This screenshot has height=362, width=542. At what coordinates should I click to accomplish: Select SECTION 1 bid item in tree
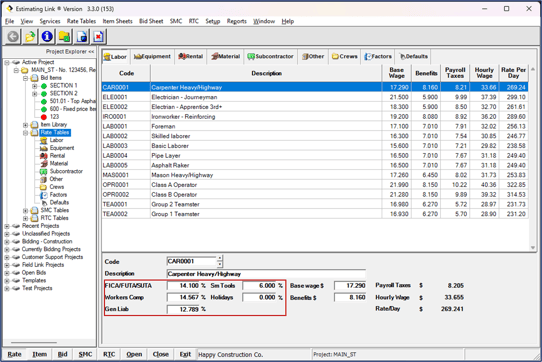(x=63, y=85)
